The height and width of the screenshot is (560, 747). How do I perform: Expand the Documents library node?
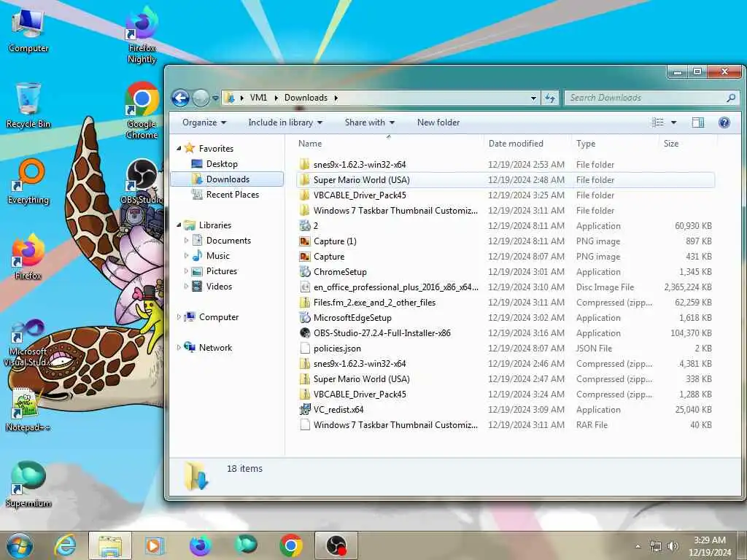[186, 241]
